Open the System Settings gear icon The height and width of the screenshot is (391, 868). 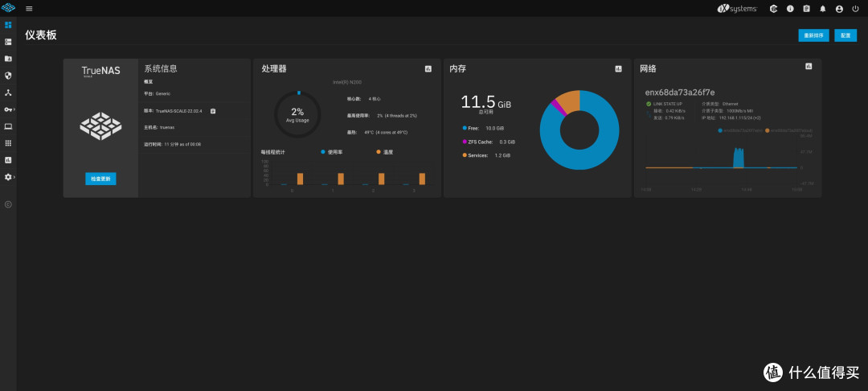click(x=8, y=177)
